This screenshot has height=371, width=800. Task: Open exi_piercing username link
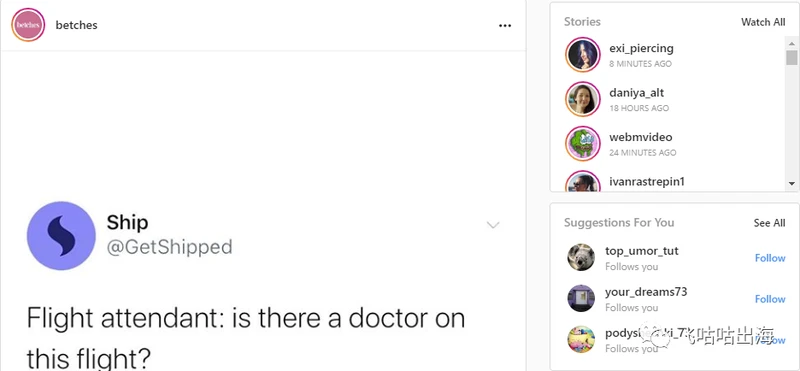(x=641, y=48)
